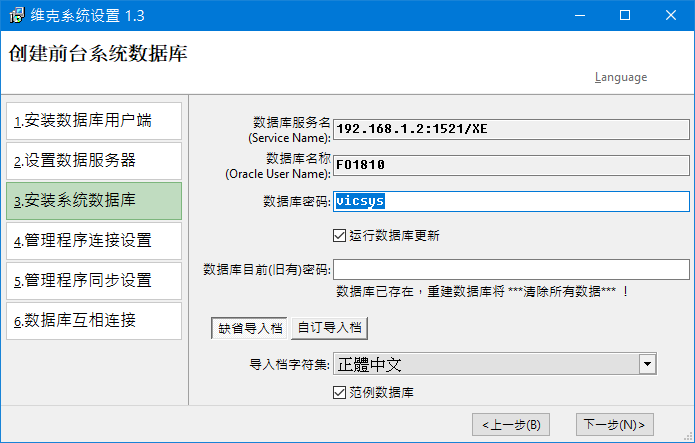Maximize the 维克系统设置 window
695x443 pixels.
(625, 16)
